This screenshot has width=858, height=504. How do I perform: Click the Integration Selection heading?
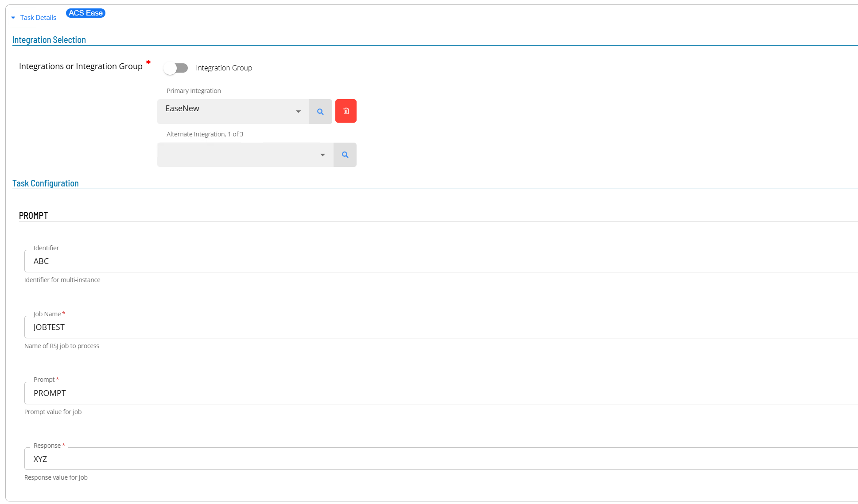click(49, 40)
